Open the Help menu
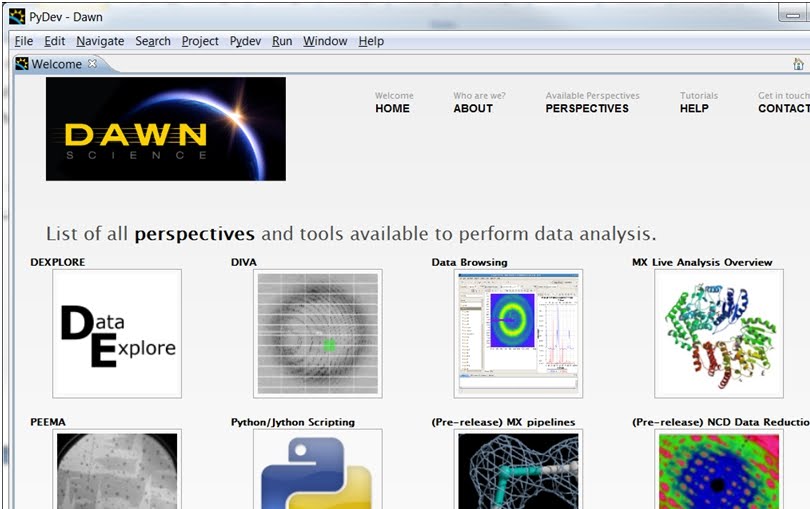The width and height of the screenshot is (810, 509). pos(371,41)
